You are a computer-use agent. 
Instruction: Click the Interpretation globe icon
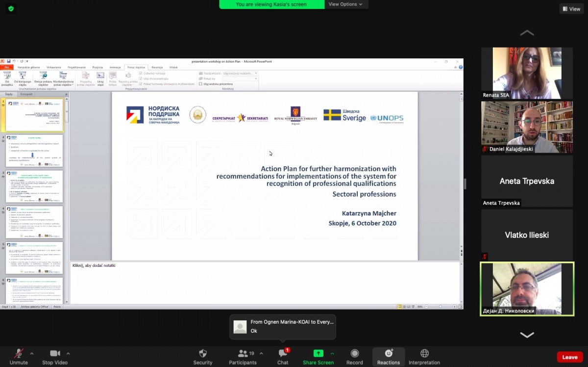(x=424, y=354)
